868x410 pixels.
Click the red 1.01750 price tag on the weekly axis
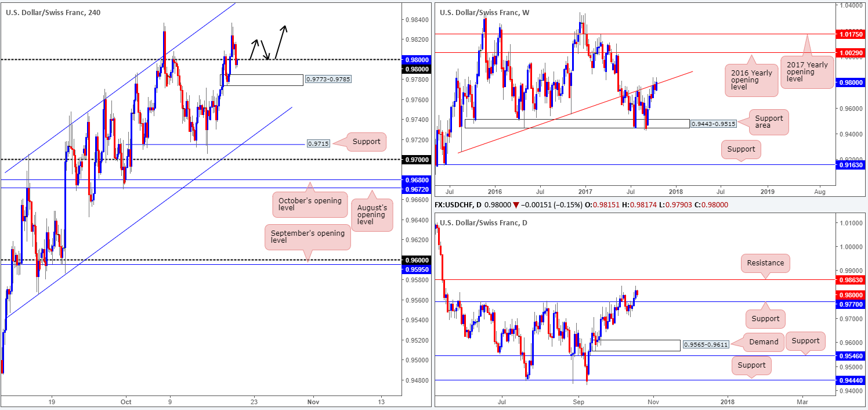[850, 34]
